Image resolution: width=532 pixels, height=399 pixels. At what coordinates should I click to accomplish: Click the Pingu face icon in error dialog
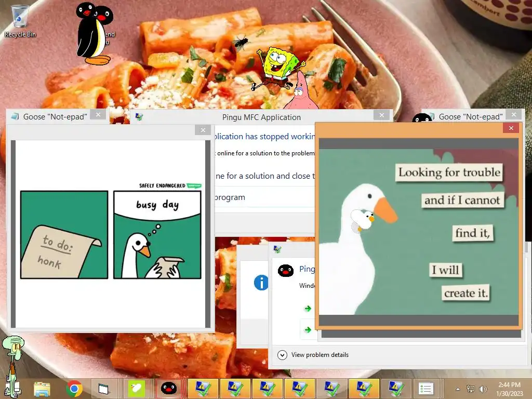(x=286, y=270)
